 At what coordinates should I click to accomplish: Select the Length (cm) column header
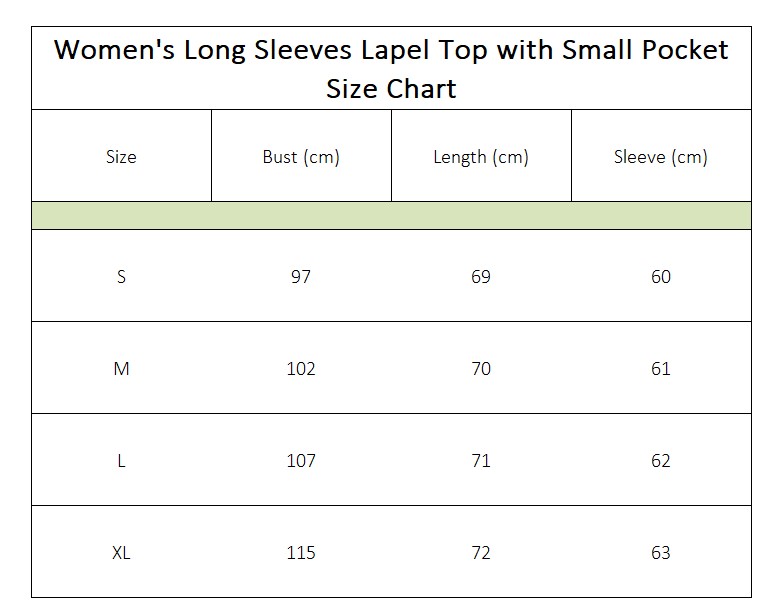(481, 157)
